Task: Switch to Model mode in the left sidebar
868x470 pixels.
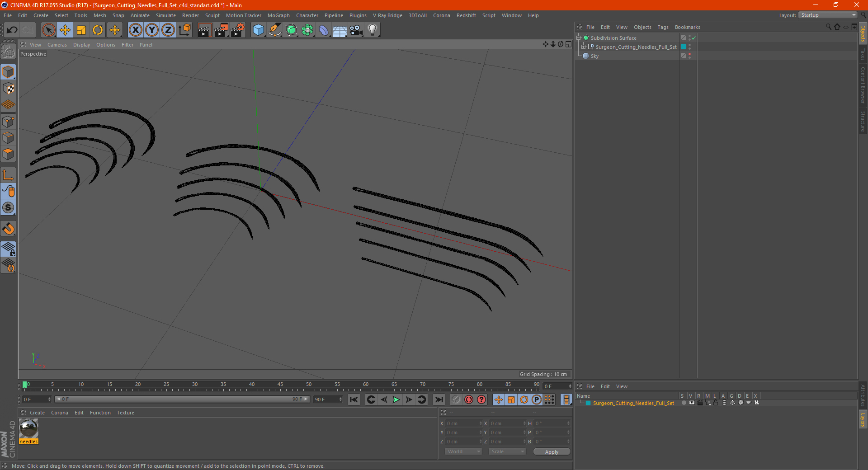Action: (x=8, y=72)
